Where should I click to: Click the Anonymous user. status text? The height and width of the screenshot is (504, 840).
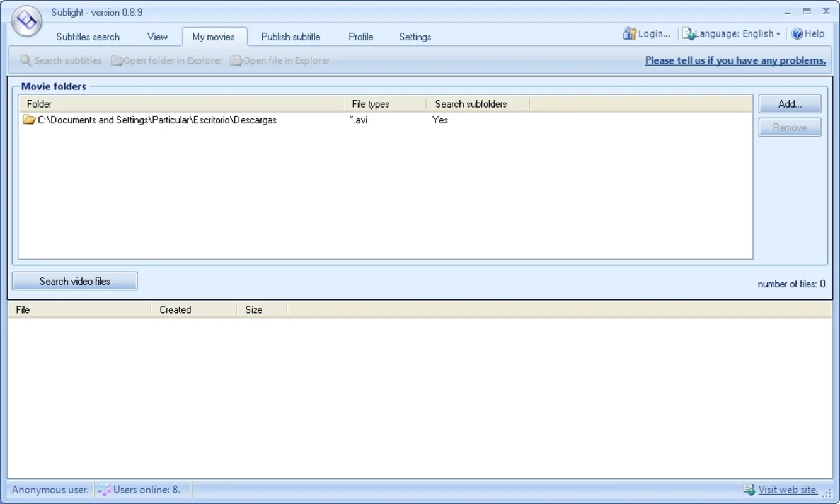point(50,490)
